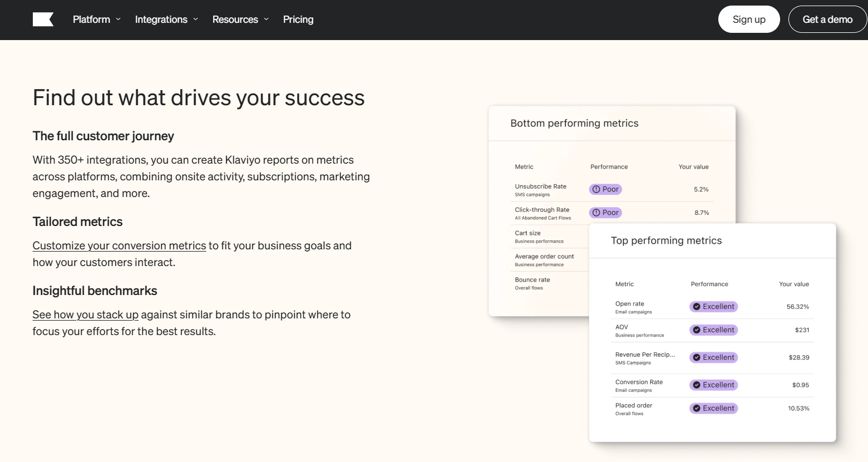Open See how you stack up link
This screenshot has height=462, width=868.
tap(85, 314)
